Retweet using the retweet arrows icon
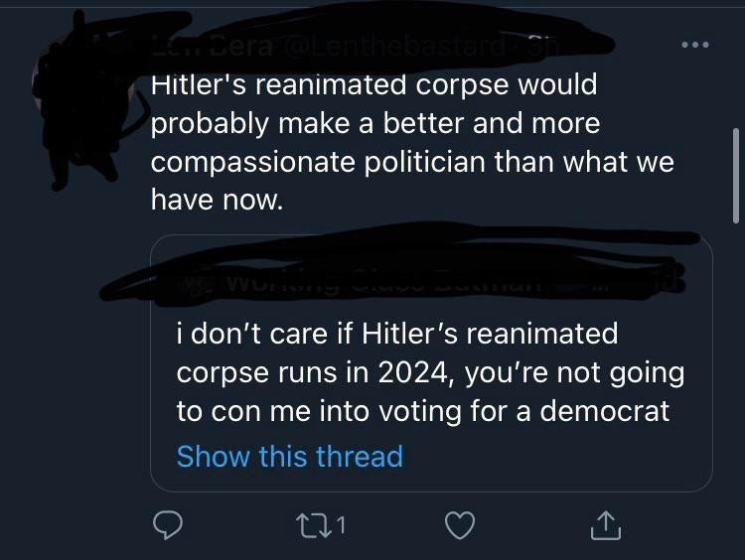745x560 pixels. [x=315, y=525]
